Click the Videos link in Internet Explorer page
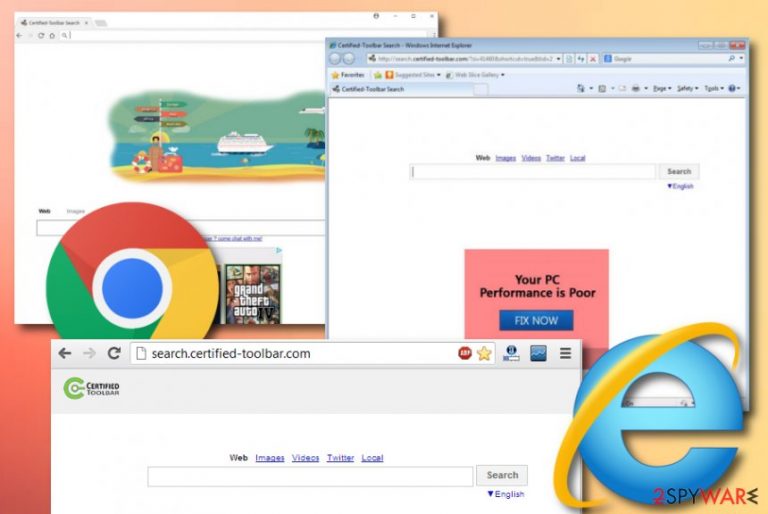 [531, 158]
